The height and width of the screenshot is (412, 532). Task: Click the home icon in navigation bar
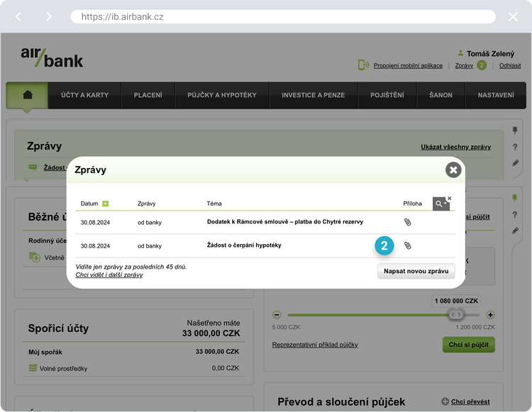(28, 95)
